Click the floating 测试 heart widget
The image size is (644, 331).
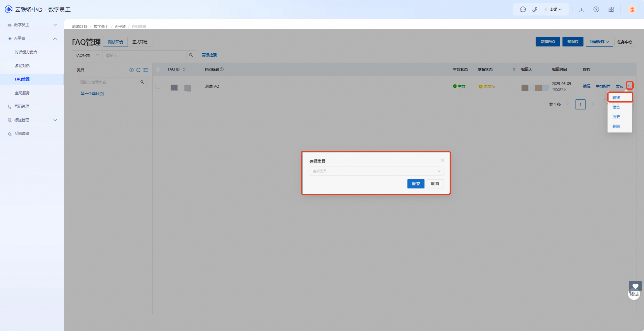tap(635, 290)
